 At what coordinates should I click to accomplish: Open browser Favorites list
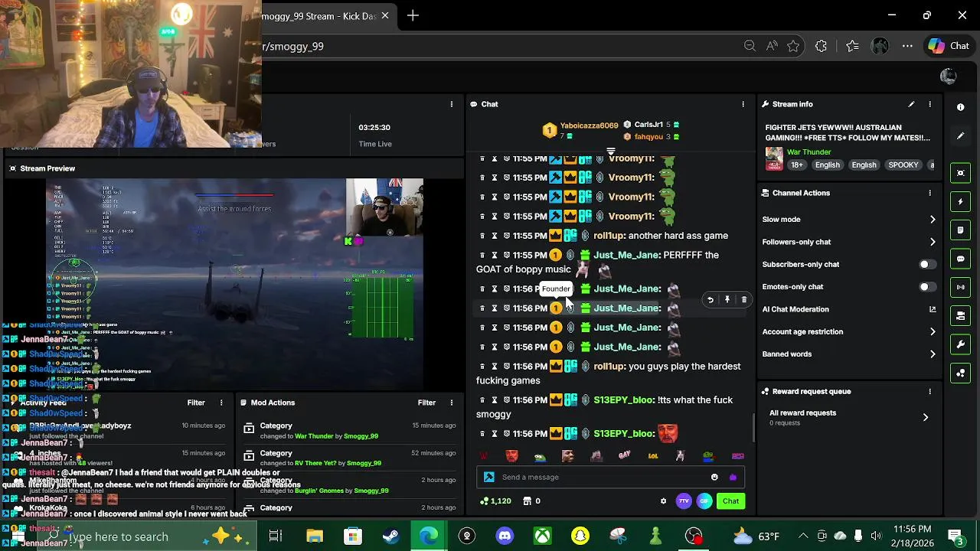click(x=852, y=46)
